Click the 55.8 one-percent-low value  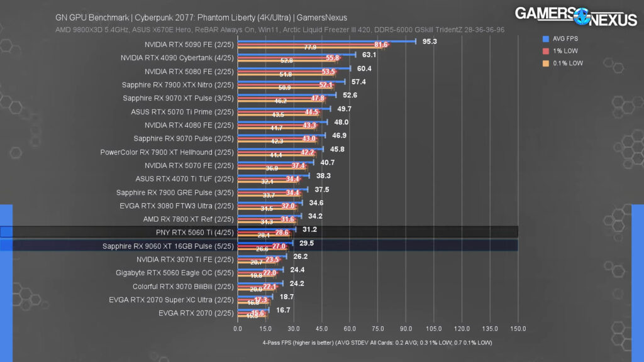point(332,58)
